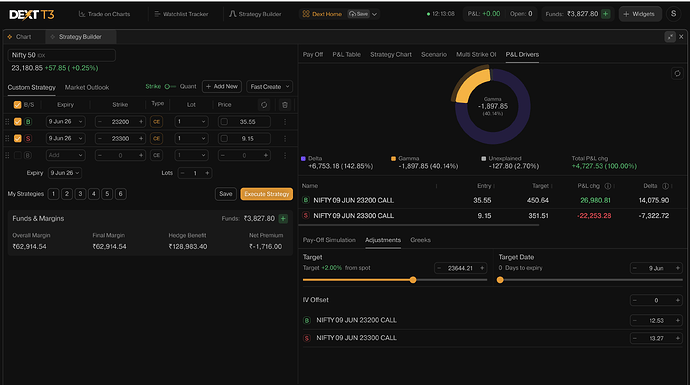Click info icon next to P&L chg column
690x385 pixels.
coord(608,186)
